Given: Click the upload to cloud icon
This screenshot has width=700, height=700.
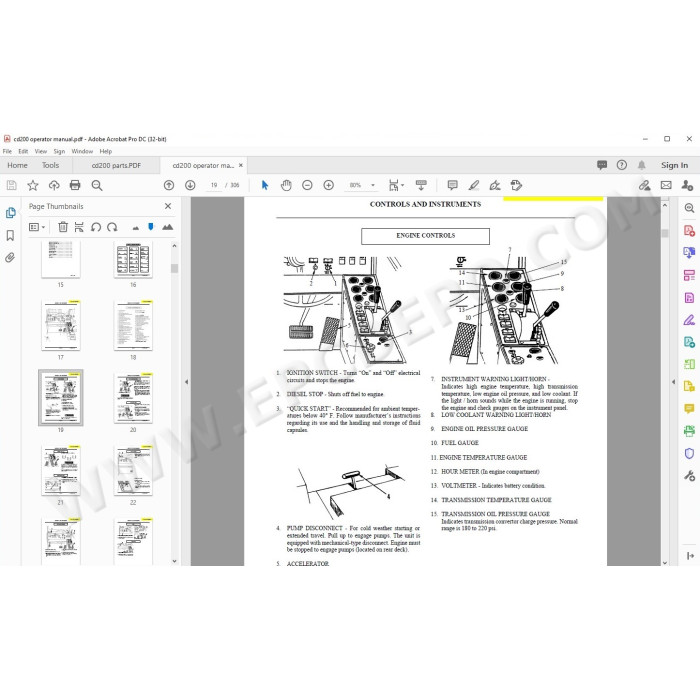Looking at the screenshot, I should [x=54, y=185].
